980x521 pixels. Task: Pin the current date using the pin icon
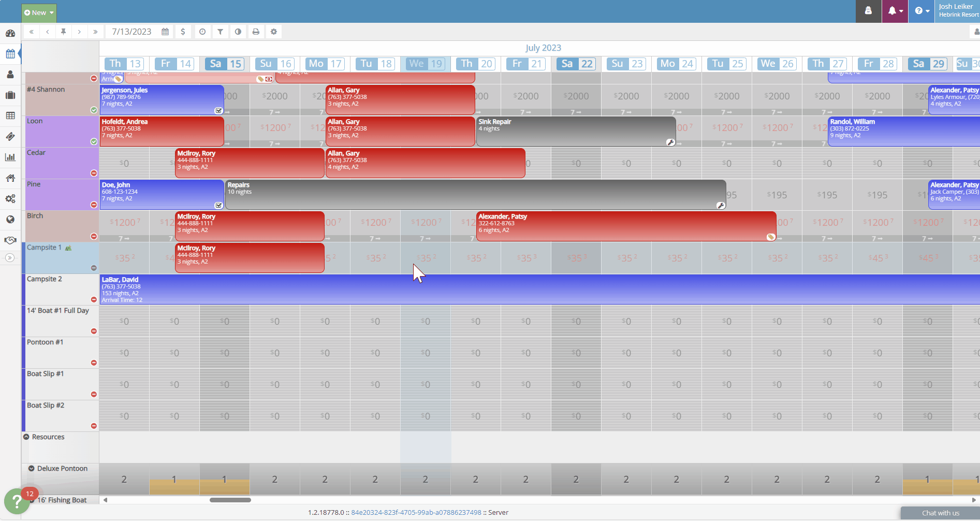pos(63,32)
